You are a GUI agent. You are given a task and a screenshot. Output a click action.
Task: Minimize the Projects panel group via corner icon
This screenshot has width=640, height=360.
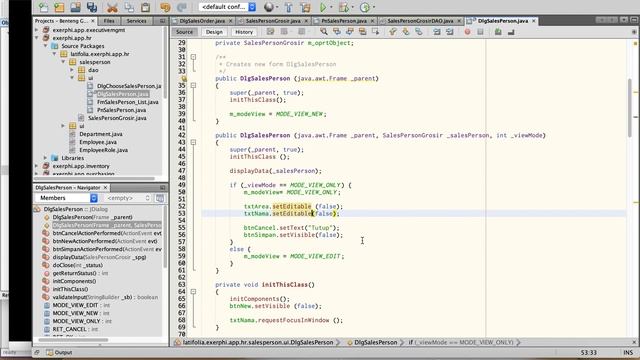(x=162, y=20)
